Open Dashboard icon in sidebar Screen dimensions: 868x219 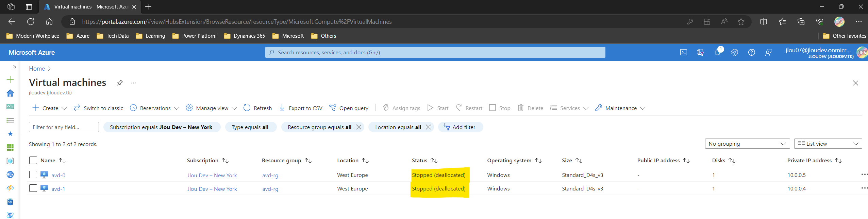coord(10,107)
